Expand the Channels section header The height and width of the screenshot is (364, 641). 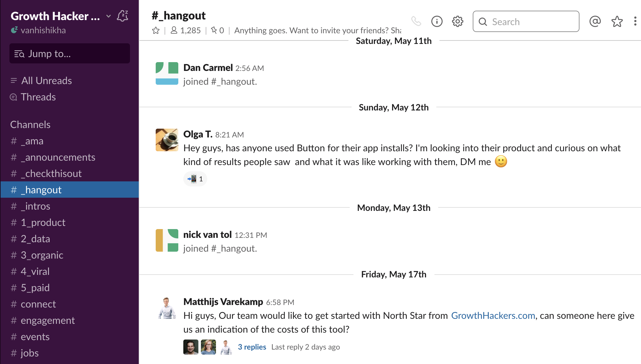click(x=30, y=124)
